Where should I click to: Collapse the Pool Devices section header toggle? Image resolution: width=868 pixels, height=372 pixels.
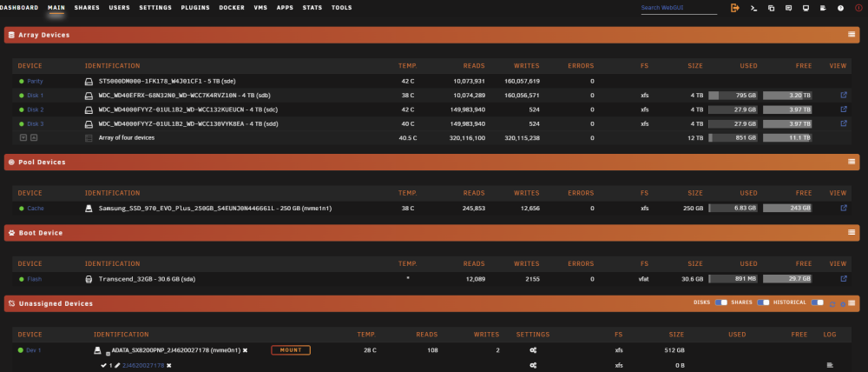852,162
